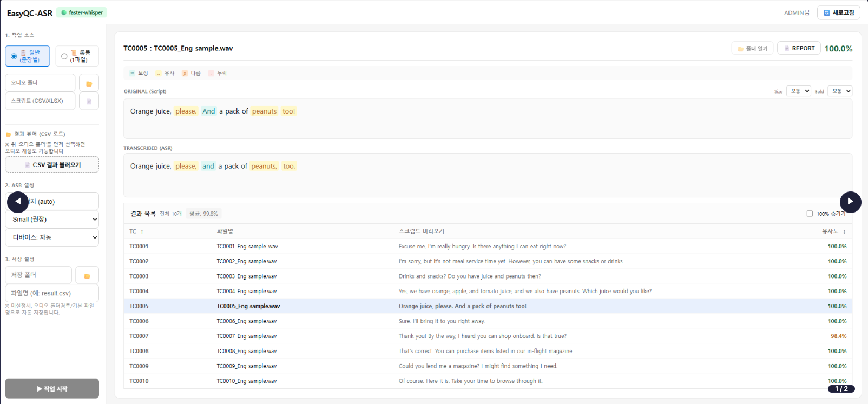
Task: Open the Small (권장) model dropdown
Action: (x=52, y=219)
